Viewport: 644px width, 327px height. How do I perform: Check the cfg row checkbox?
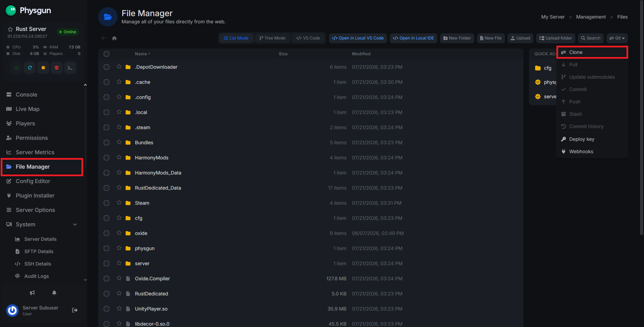(x=106, y=218)
